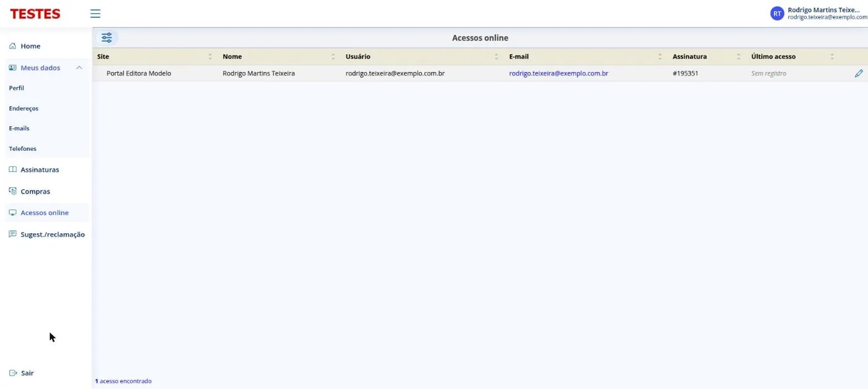
Task: Click the 1 acesso encontrado footer text
Action: tap(123, 381)
